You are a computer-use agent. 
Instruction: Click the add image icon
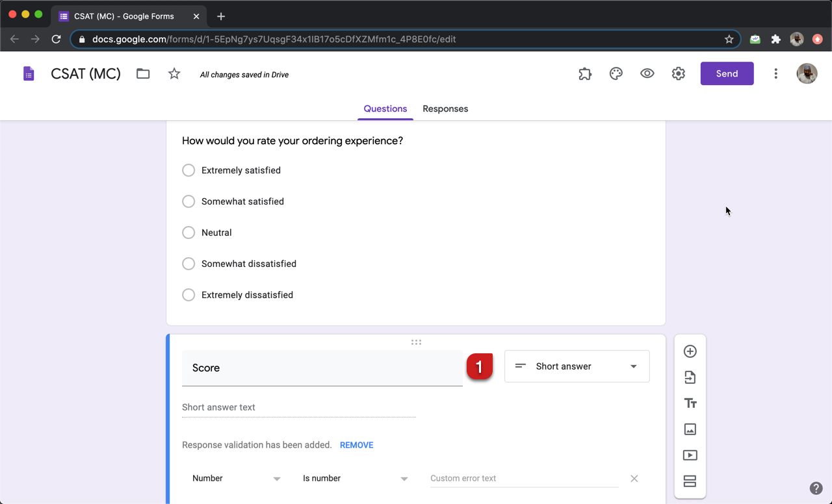(690, 429)
